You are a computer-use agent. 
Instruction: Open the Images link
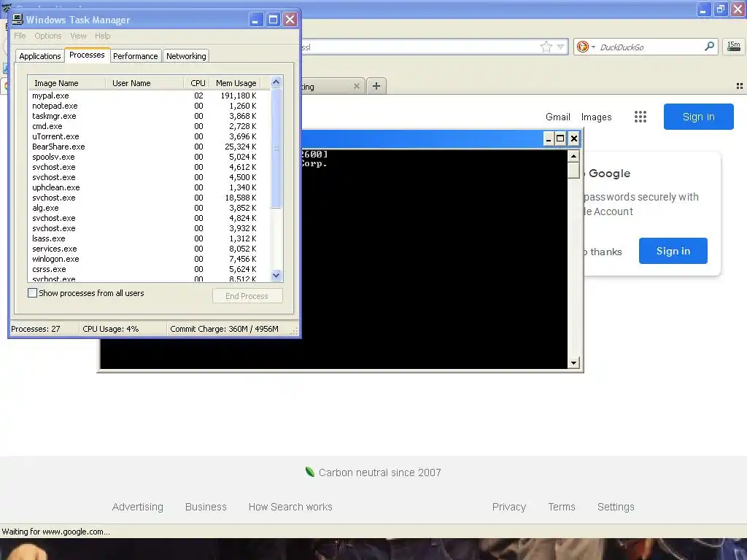pos(597,117)
